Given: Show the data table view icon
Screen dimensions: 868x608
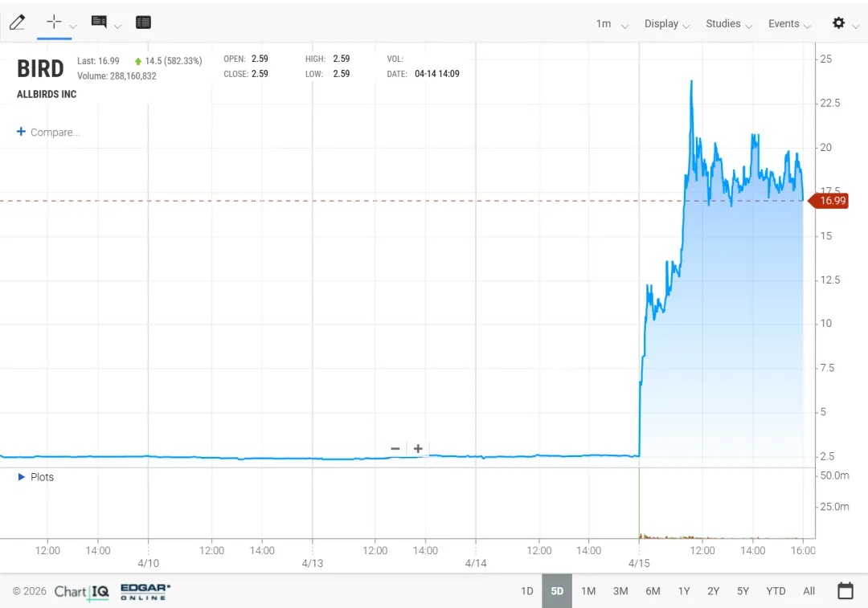Looking at the screenshot, I should 143,22.
